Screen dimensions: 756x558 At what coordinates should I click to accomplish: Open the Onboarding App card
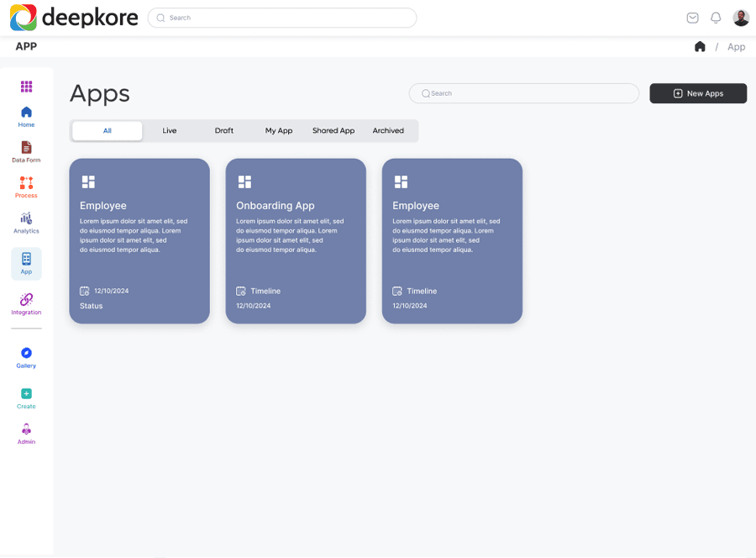pos(296,240)
